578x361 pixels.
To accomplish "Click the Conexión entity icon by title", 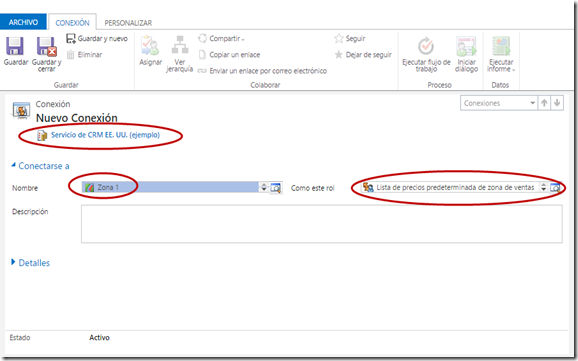I will [21, 110].
